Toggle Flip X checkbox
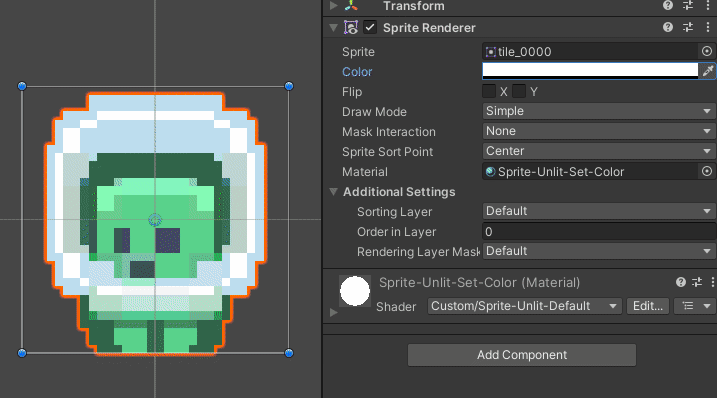This screenshot has height=398, width=717. pos(489,91)
